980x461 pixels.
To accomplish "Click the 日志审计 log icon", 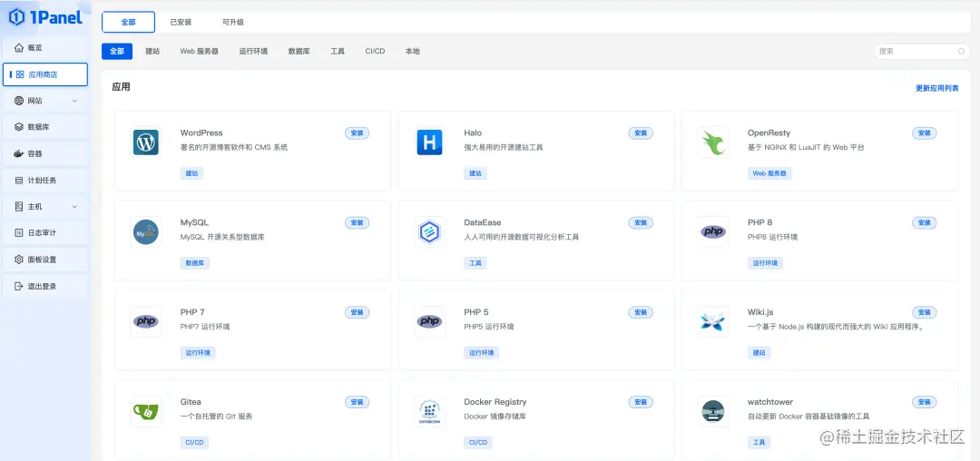I will [19, 232].
